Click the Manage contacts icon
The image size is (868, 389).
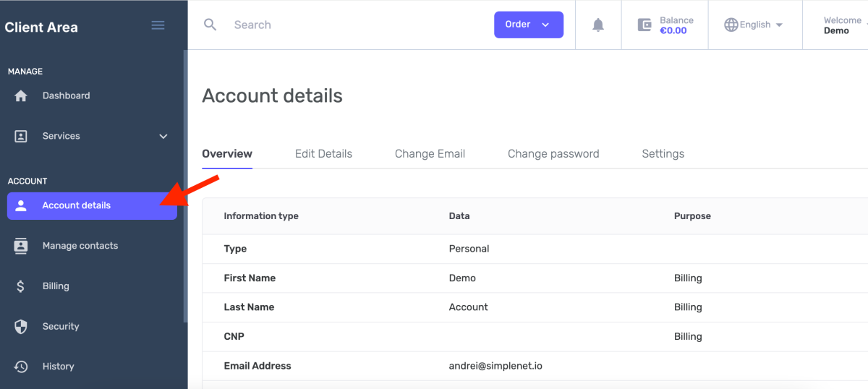click(21, 246)
